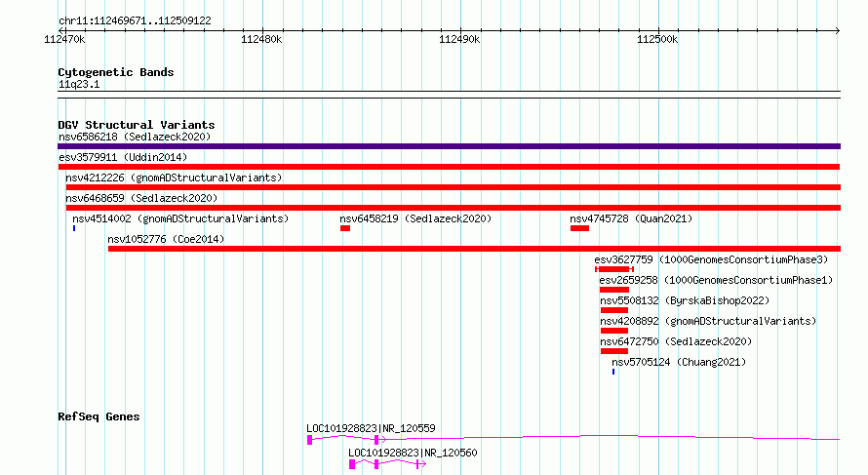Open LOC101928823|NR_120560 gene label

tap(413, 453)
